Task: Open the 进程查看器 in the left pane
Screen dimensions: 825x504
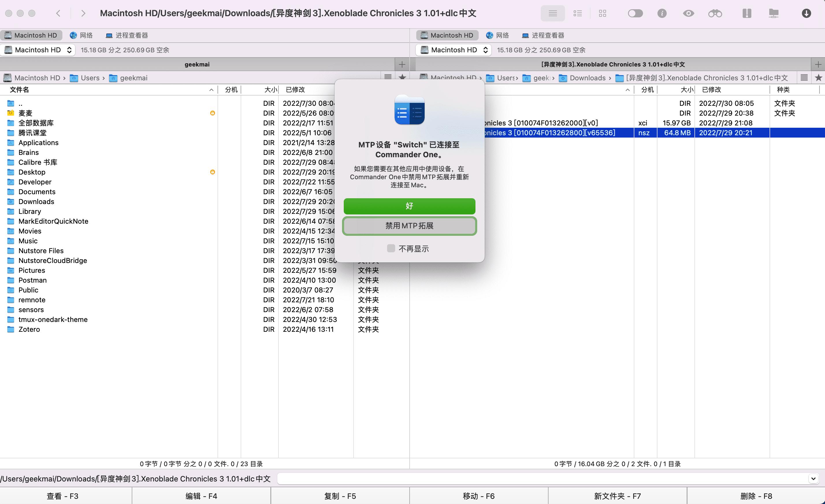Action: (127, 35)
